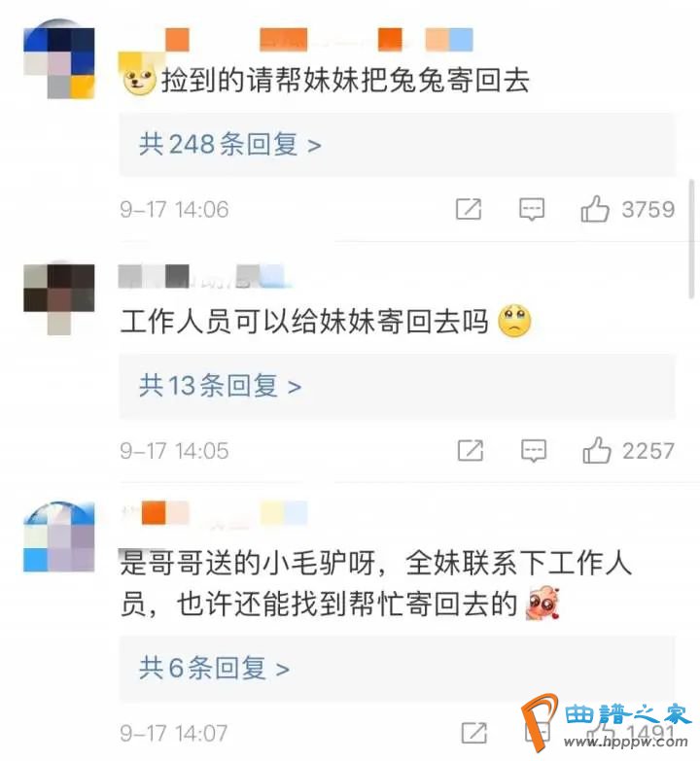This screenshot has height=761, width=700.
Task: Tap the reply icon on 14:06 comment
Action: 532,210
